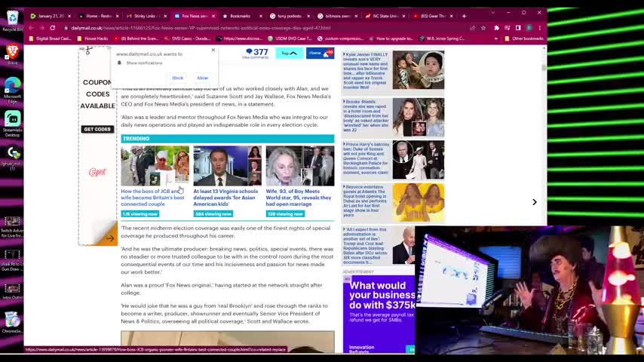Open JCB boss trending article thumbnail

tap(155, 166)
